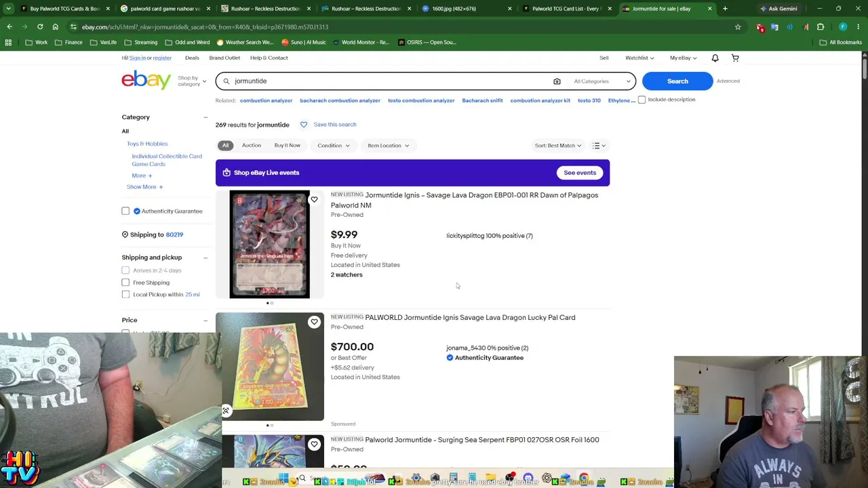
Task: Open the listing view layout dropdown
Action: 599,146
